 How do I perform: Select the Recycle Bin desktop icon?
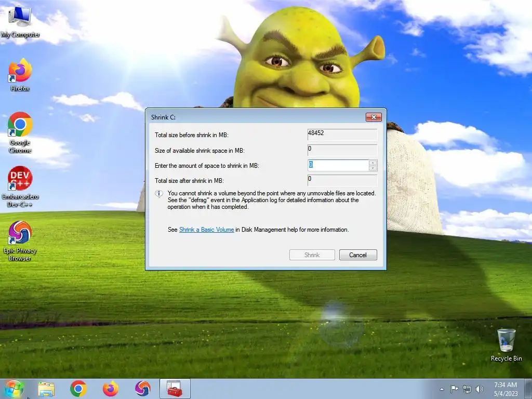click(506, 345)
